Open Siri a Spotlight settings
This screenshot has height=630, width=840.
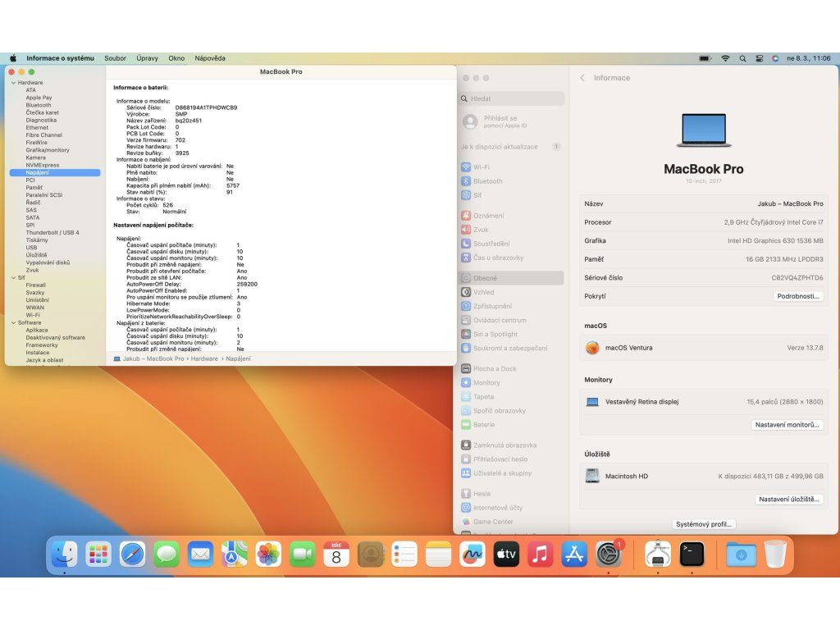pyautogui.click(x=495, y=334)
